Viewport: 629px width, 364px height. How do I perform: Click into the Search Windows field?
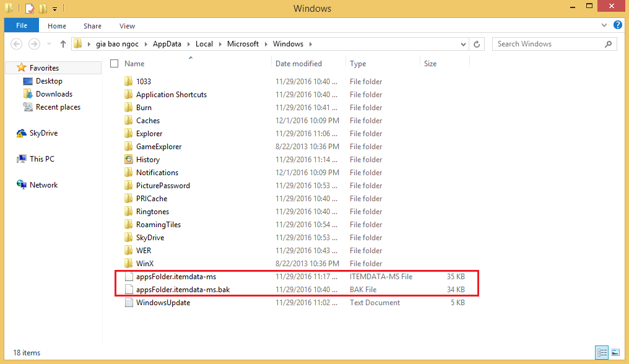[x=545, y=44]
